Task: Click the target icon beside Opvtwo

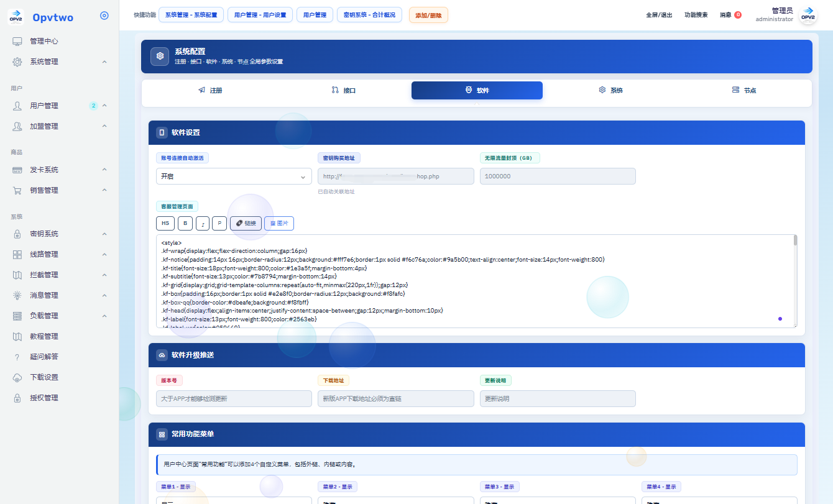Action: pyautogui.click(x=104, y=16)
